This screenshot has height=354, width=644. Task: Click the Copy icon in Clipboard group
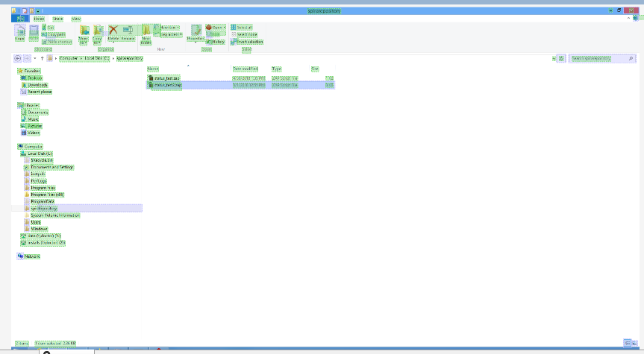tap(19, 32)
